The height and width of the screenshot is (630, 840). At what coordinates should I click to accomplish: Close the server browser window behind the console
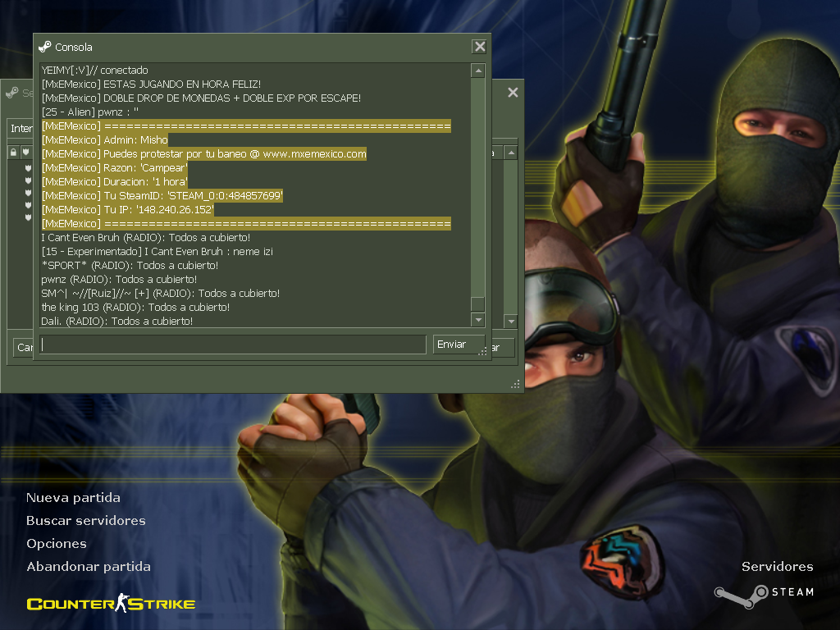[x=513, y=92]
